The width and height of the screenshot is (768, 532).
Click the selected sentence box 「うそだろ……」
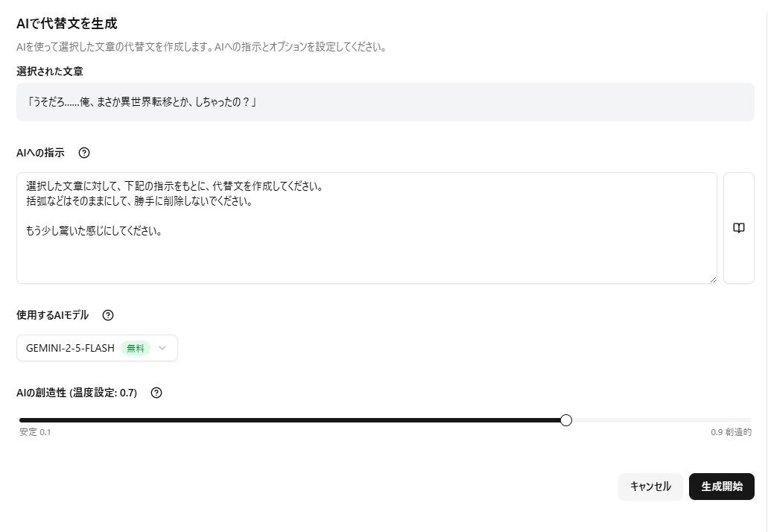(x=385, y=102)
